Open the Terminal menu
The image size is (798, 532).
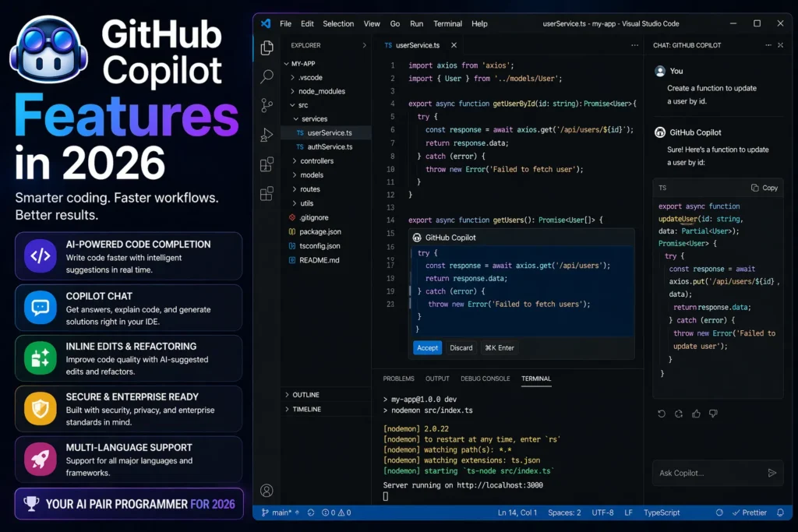[x=448, y=23]
